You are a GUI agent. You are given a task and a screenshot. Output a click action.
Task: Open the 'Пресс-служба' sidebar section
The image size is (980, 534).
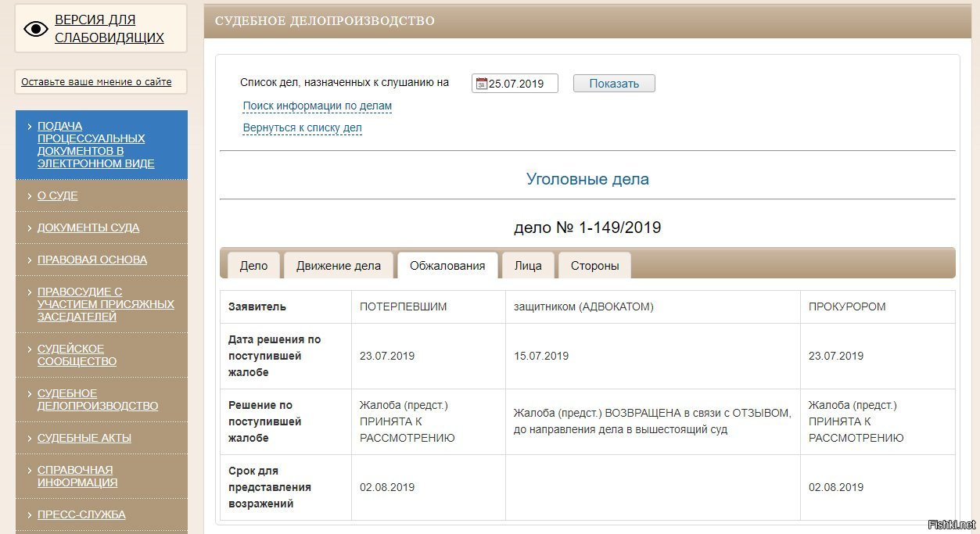click(81, 514)
